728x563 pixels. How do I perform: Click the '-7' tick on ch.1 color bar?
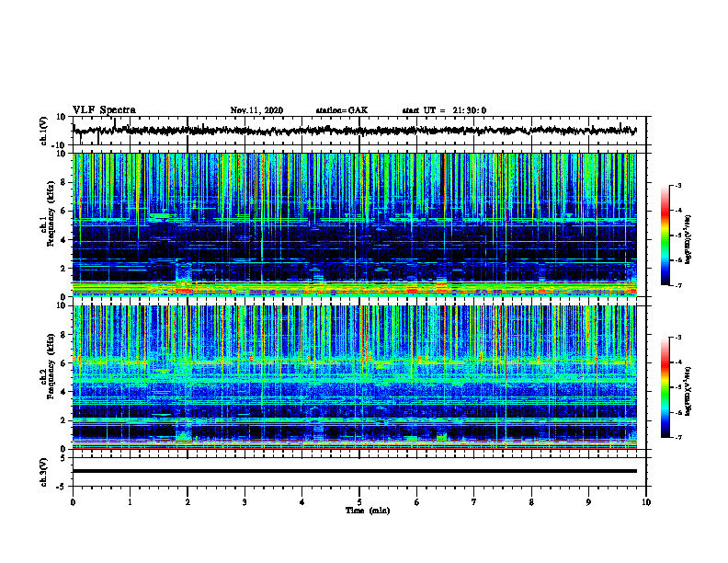click(677, 285)
